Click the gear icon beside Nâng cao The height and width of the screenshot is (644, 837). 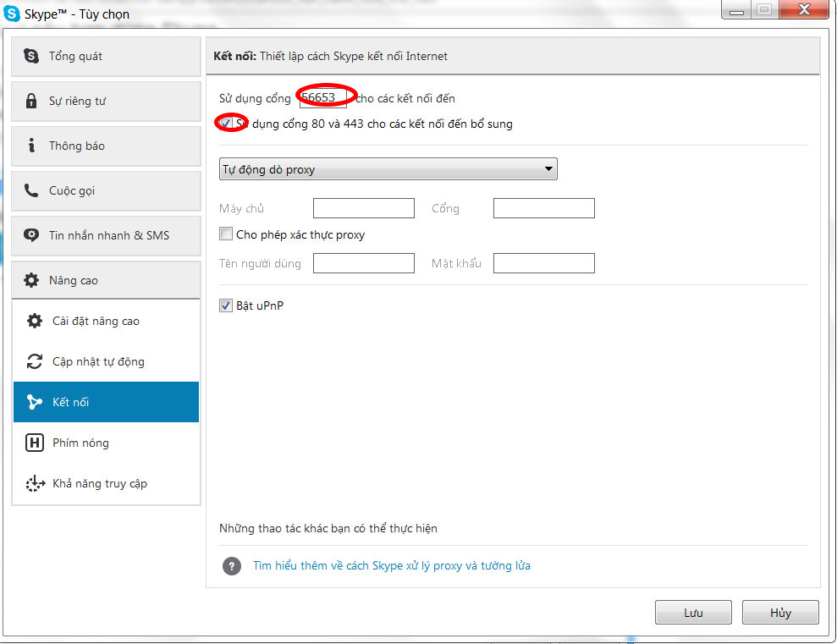[x=31, y=280]
